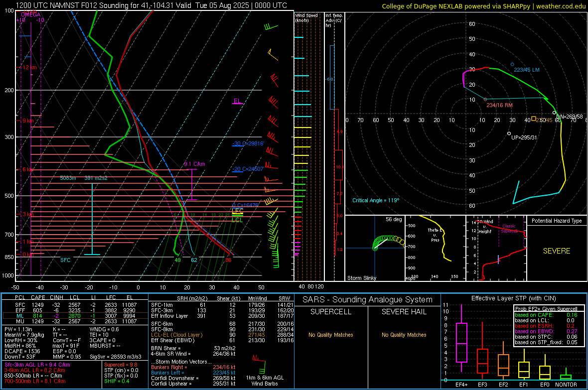Click the yellow LFC label on skew-T
This screenshot has width=588, height=390.
point(237,211)
